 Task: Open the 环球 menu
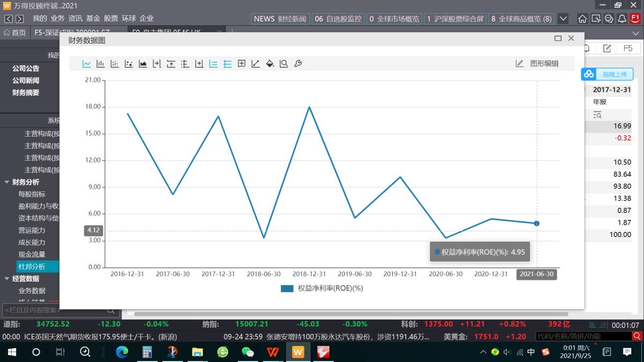(128, 19)
